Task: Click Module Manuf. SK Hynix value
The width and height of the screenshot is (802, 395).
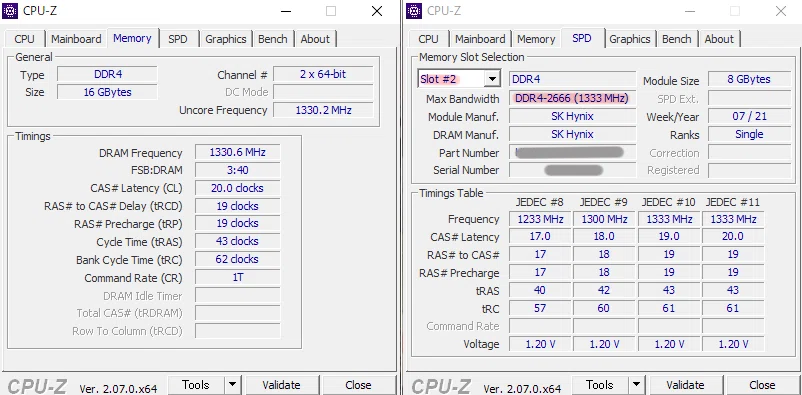Action: pyautogui.click(x=572, y=116)
